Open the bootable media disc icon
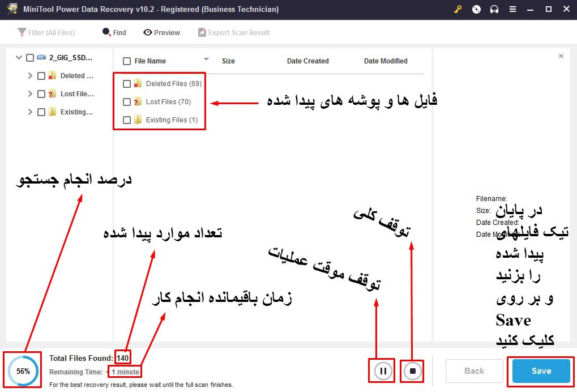Screen dimensions: 577x392 pyautogui.click(x=476, y=9)
